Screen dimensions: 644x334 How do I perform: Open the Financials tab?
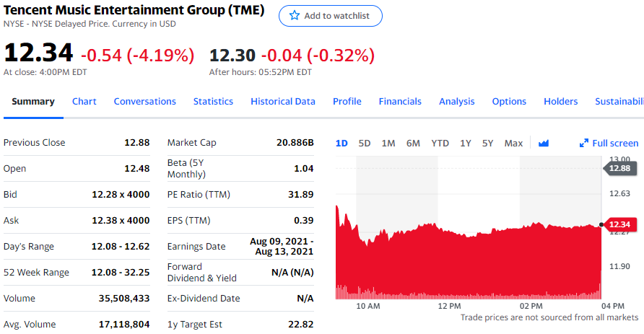[x=400, y=101]
